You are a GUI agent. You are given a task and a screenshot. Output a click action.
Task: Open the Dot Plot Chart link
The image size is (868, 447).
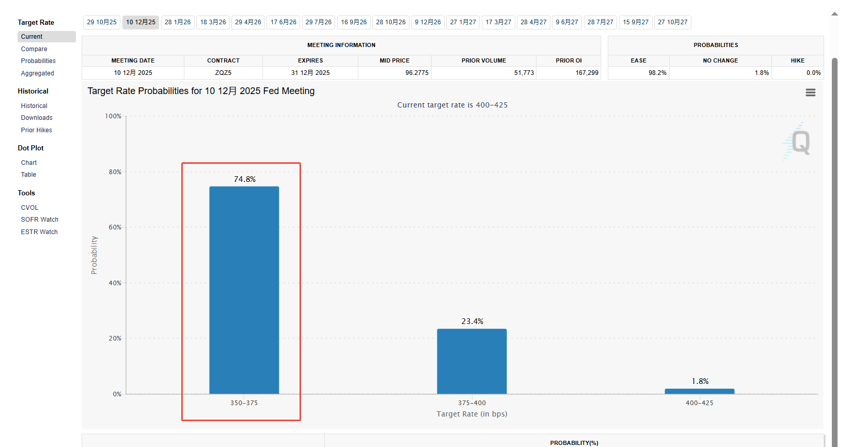[29, 163]
